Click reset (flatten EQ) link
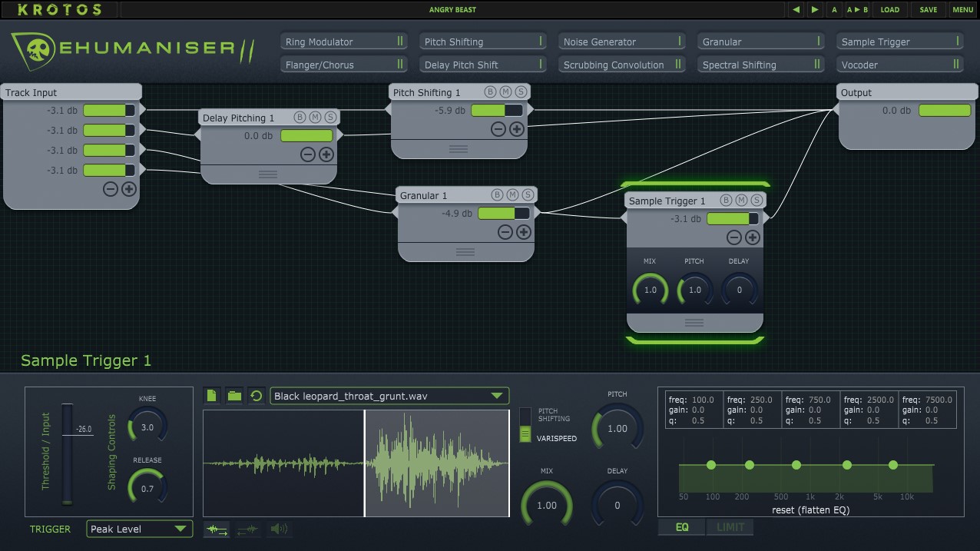Image resolution: width=980 pixels, height=551 pixels. tap(809, 510)
